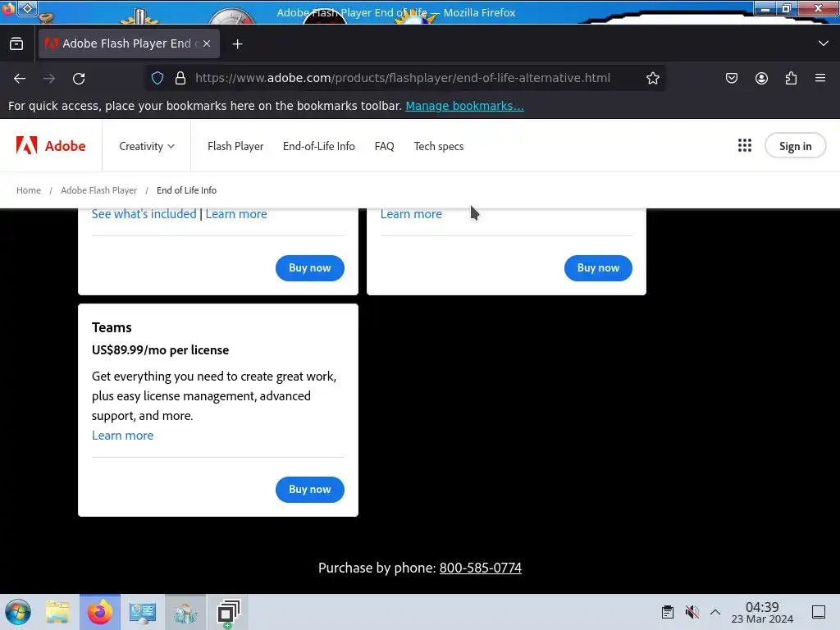Open the FAQ nav item
The image size is (840, 630).
pyautogui.click(x=384, y=146)
